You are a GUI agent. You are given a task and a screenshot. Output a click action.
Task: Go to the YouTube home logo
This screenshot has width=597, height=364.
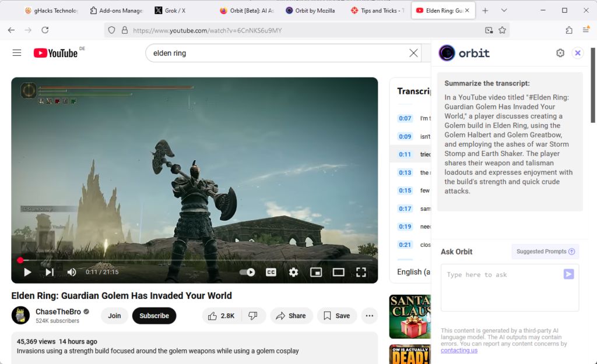click(x=55, y=53)
